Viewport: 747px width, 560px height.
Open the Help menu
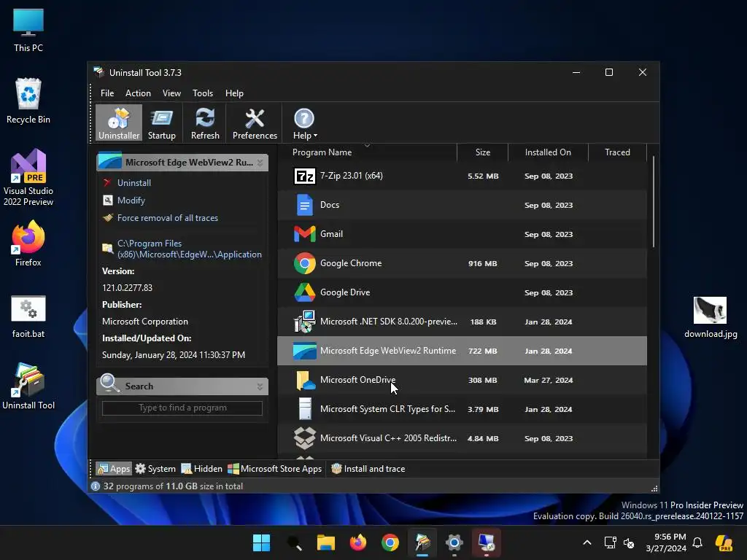pyautogui.click(x=234, y=93)
